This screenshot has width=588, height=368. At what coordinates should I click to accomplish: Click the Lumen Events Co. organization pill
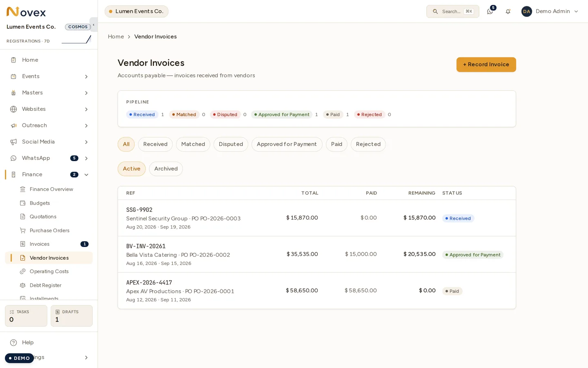tap(136, 11)
